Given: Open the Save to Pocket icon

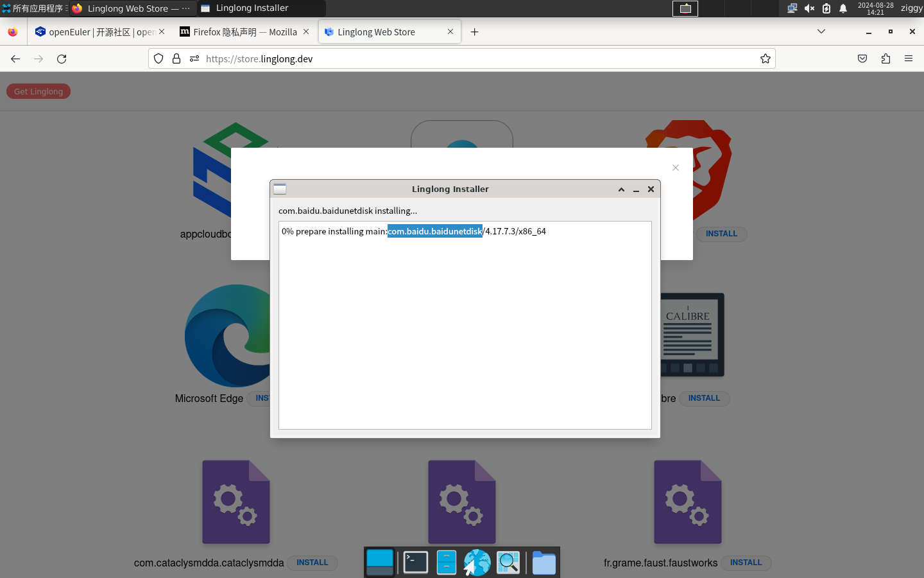Looking at the screenshot, I should pyautogui.click(x=862, y=58).
